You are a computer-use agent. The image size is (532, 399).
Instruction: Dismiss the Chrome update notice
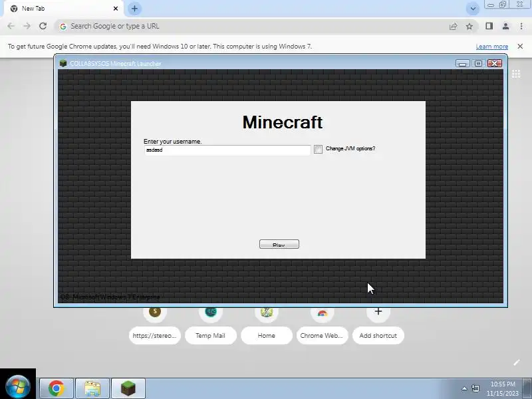coord(520,46)
